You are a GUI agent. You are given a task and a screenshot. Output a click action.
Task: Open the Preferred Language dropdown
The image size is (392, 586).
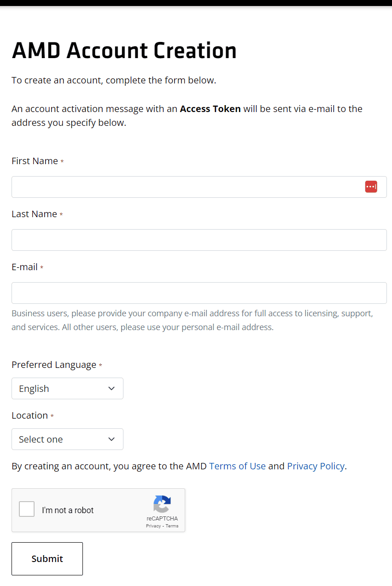point(67,388)
